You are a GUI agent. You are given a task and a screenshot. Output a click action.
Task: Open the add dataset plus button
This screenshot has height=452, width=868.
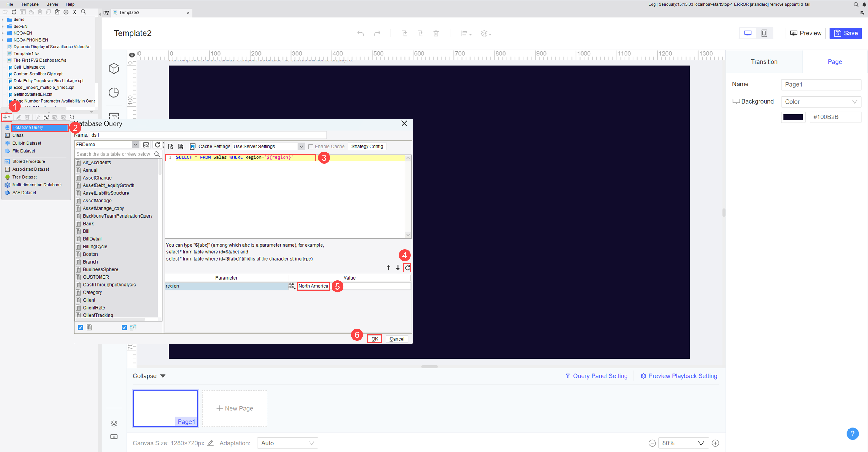pos(7,117)
